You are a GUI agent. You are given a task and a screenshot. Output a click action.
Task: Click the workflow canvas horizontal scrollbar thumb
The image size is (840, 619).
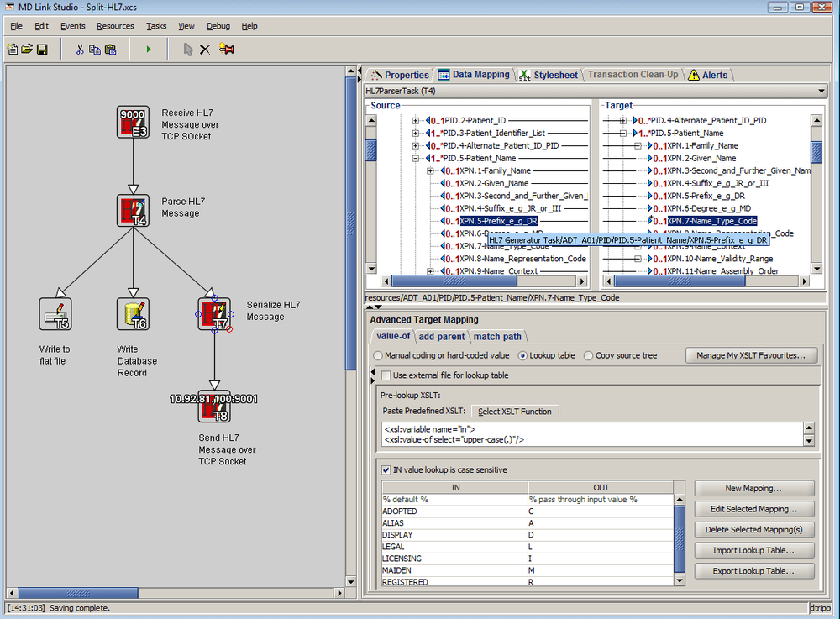coord(77,593)
